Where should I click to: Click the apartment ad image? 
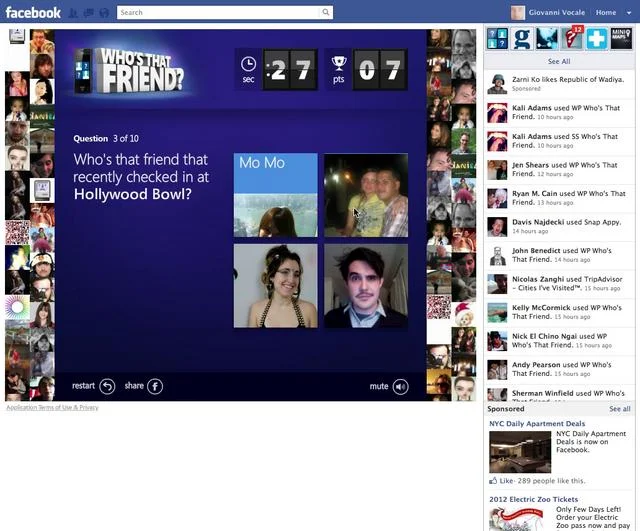(x=520, y=452)
